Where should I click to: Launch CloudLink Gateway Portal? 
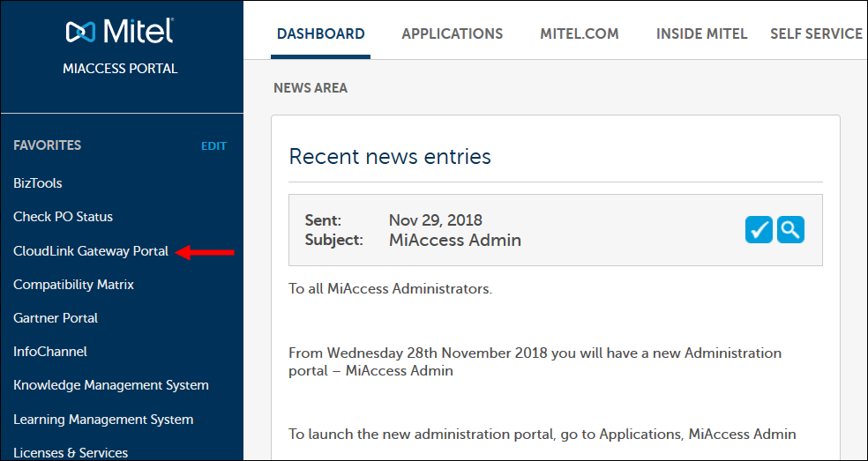[91, 251]
